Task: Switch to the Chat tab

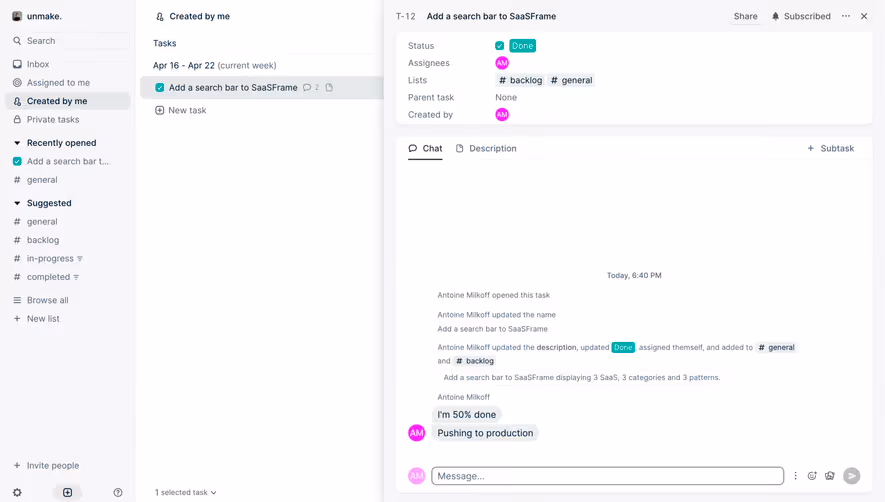Action: (425, 149)
